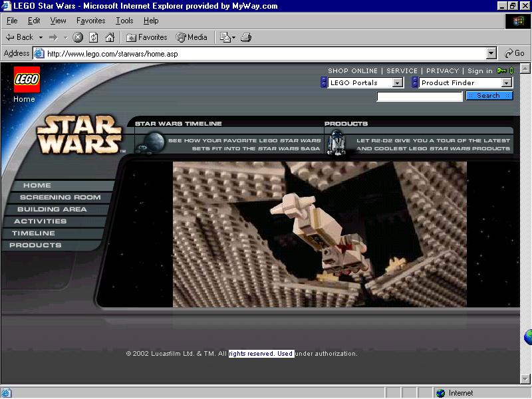
Task: Open the SHOP ONLINE link
Action: (352, 70)
